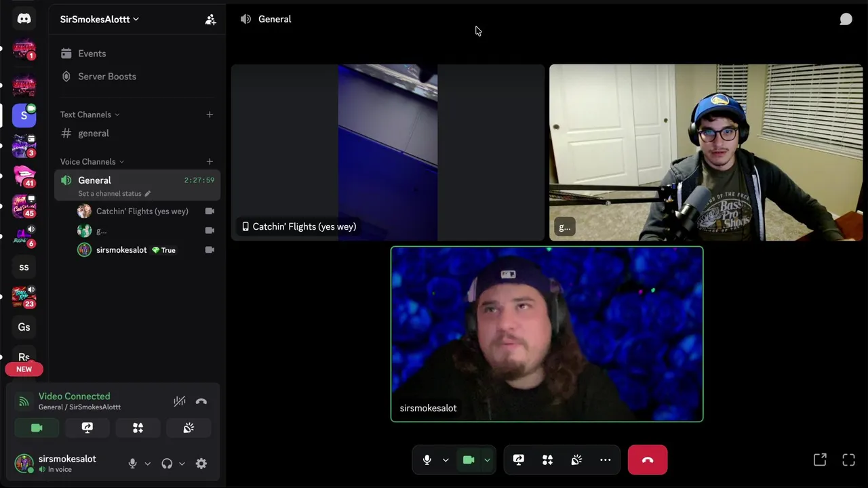Open the server with 41 notifications badge
This screenshot has height=488, width=868.
24,175
